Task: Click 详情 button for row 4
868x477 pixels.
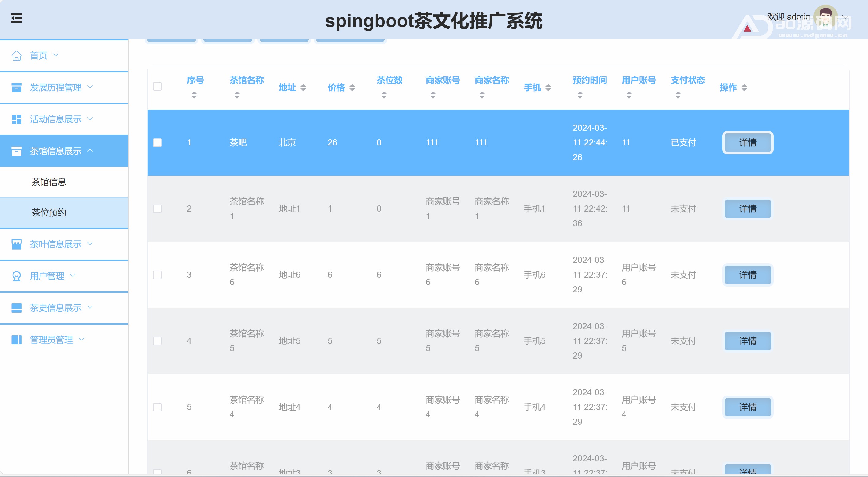Action: click(747, 341)
